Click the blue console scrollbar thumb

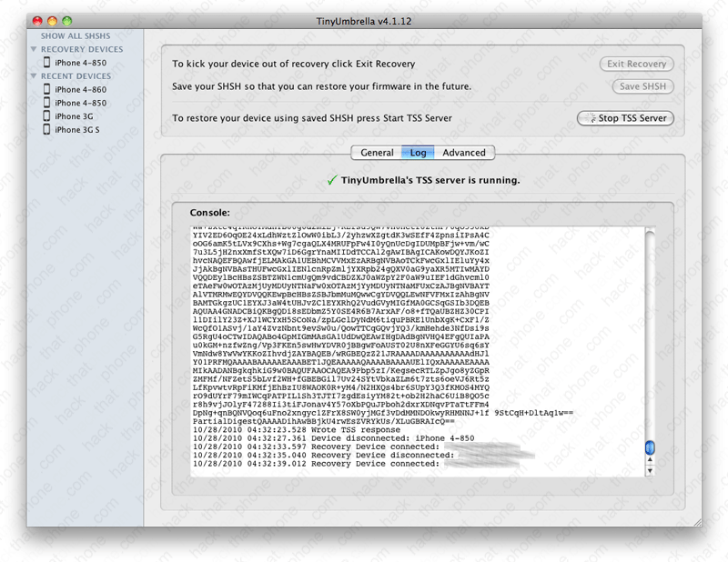pos(650,447)
